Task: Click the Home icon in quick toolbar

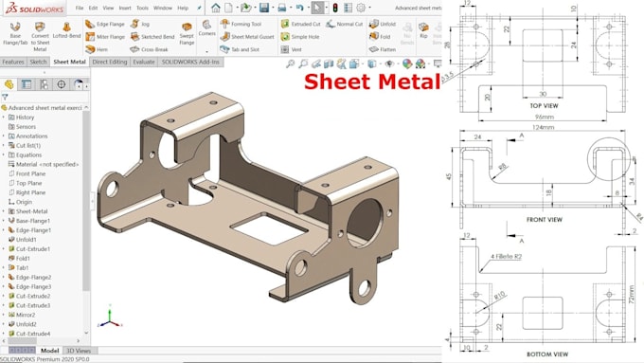Action: 216,8
